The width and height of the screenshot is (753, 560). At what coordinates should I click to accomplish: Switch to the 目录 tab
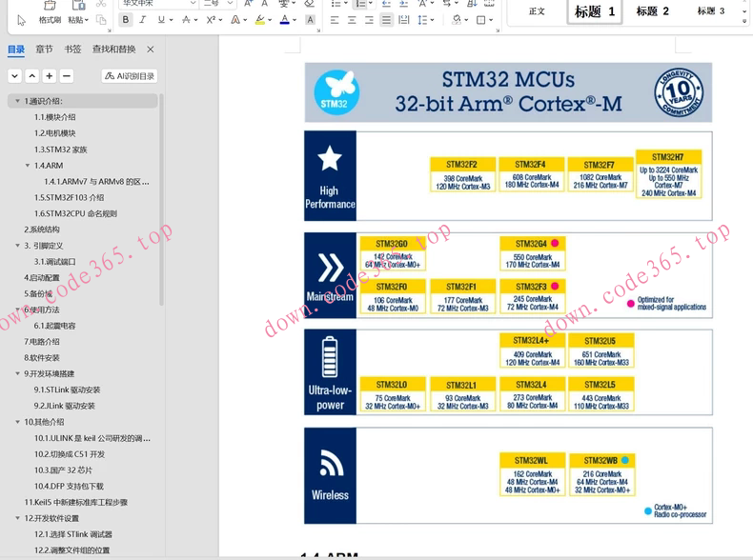coord(16,50)
